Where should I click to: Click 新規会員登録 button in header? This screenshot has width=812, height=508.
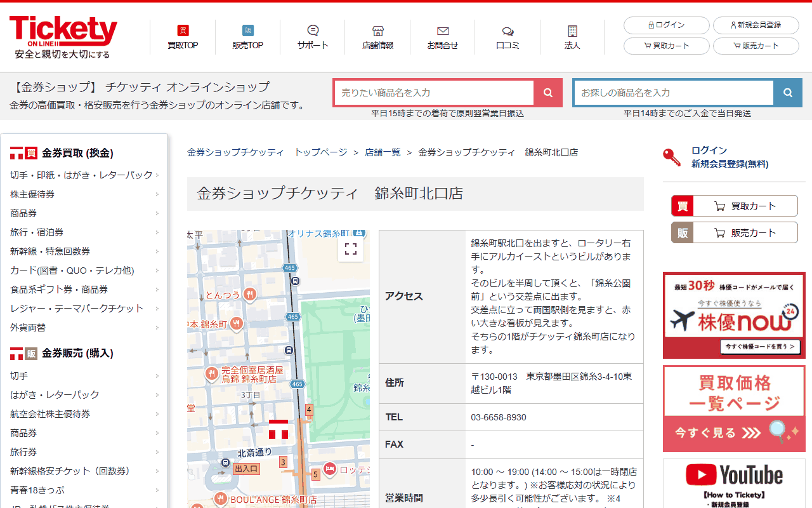756,25
